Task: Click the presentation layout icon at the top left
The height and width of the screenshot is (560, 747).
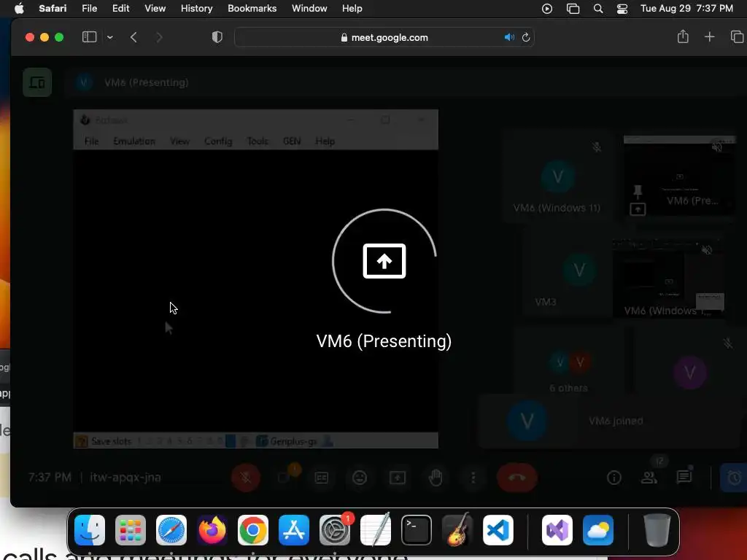Action: (x=37, y=82)
